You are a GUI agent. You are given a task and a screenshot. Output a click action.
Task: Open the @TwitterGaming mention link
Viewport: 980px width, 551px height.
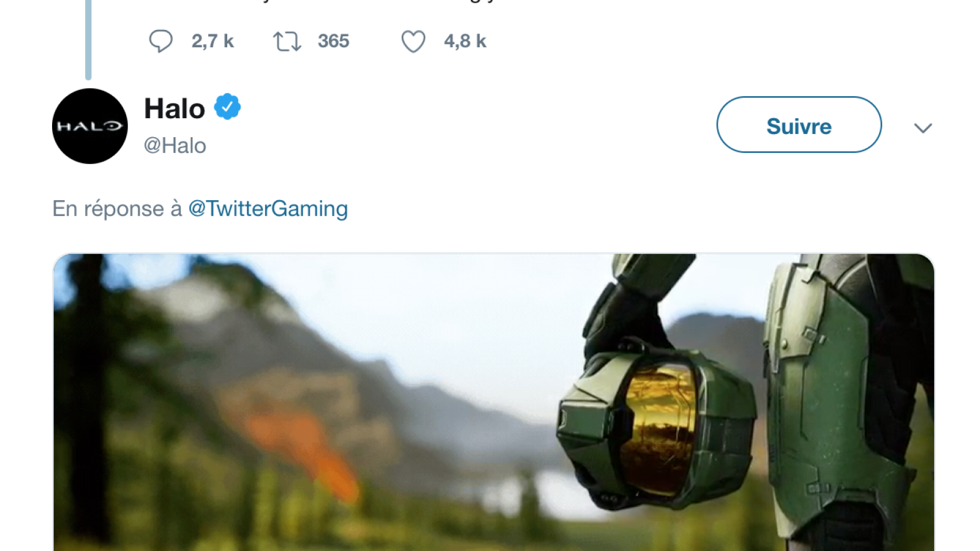(x=268, y=209)
